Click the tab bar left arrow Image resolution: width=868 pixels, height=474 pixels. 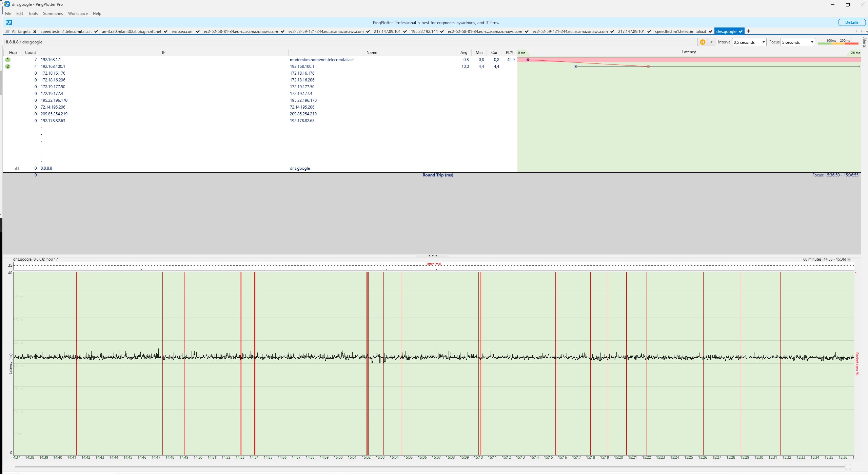(x=857, y=31)
